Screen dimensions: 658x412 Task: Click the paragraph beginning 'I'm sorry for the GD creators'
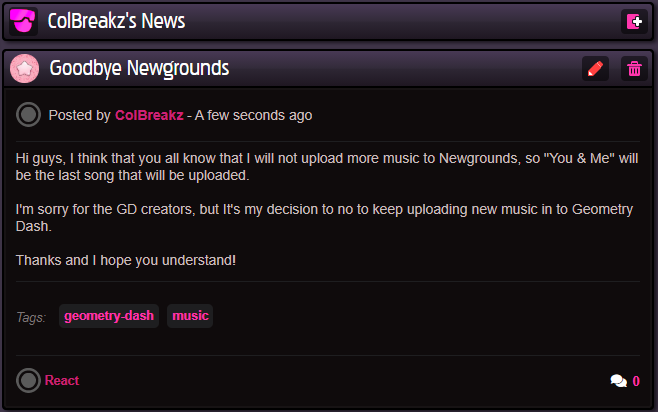tap(324, 217)
